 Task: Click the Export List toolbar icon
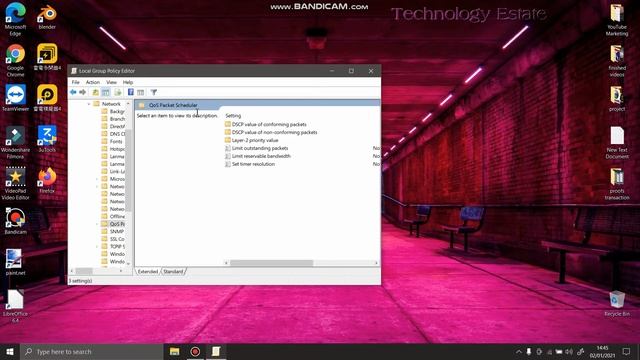118,92
